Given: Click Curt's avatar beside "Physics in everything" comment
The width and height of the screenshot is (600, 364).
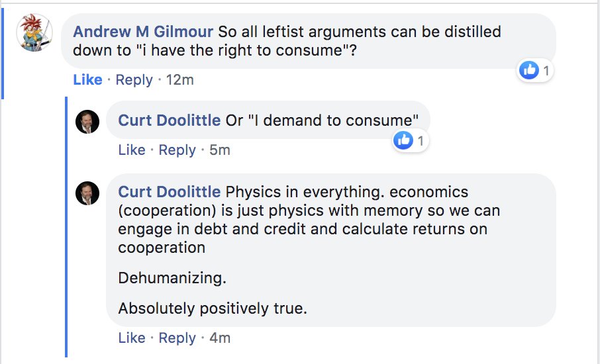Looking at the screenshot, I should click(x=87, y=193).
